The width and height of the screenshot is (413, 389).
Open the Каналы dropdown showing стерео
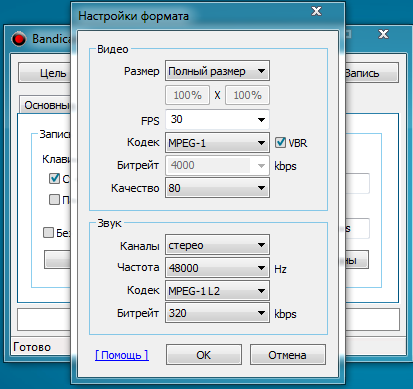(217, 245)
